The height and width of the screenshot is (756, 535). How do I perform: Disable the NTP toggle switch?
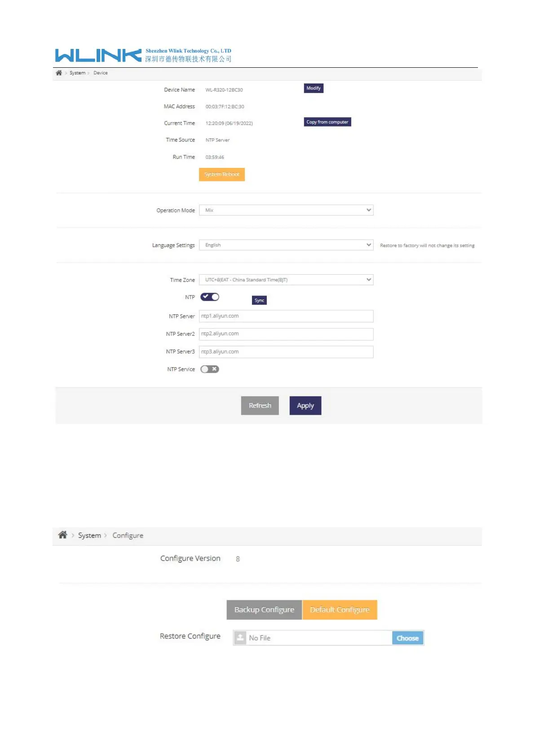click(x=210, y=297)
